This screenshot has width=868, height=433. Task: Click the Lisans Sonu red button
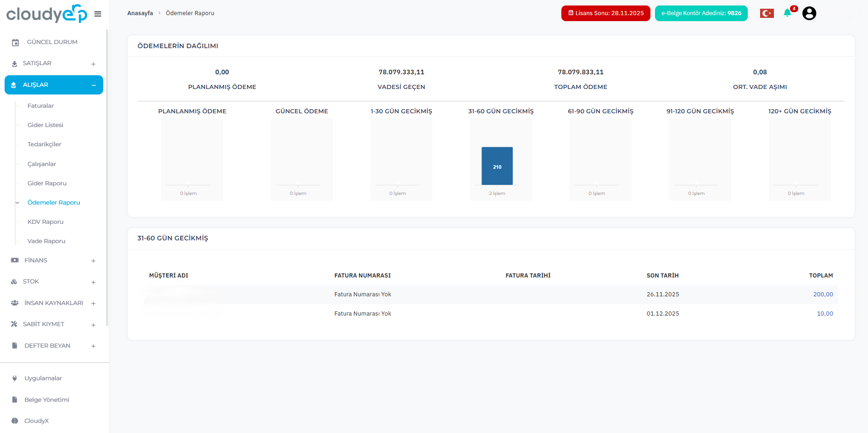[x=605, y=13]
